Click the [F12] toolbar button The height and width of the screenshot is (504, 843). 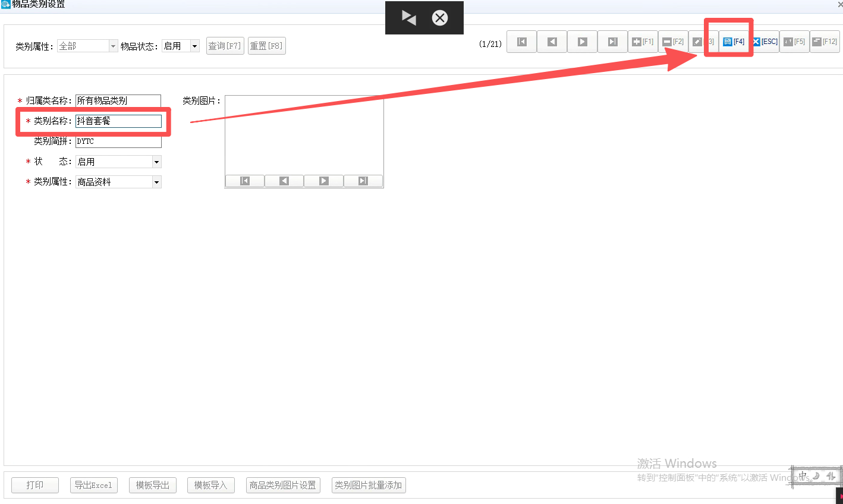(825, 42)
